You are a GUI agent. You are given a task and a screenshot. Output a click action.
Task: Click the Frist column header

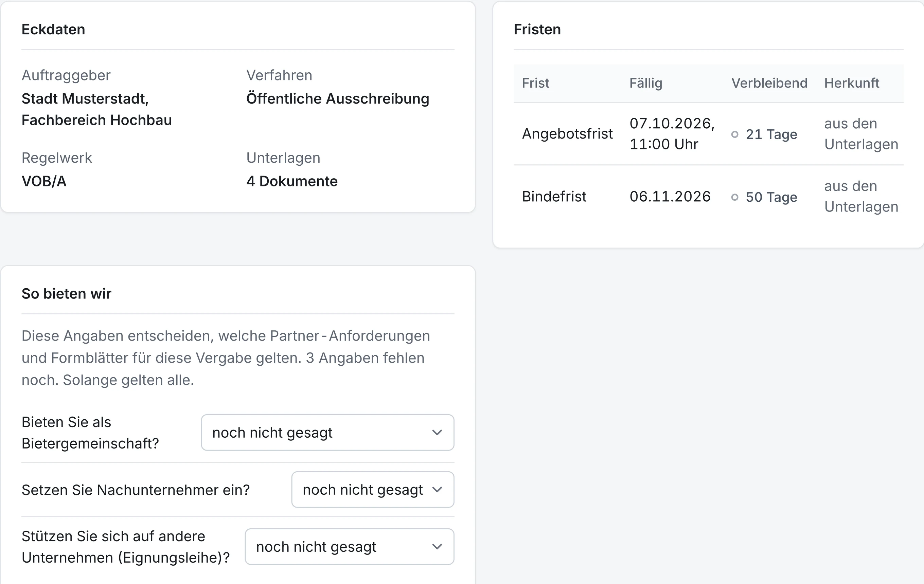point(535,83)
